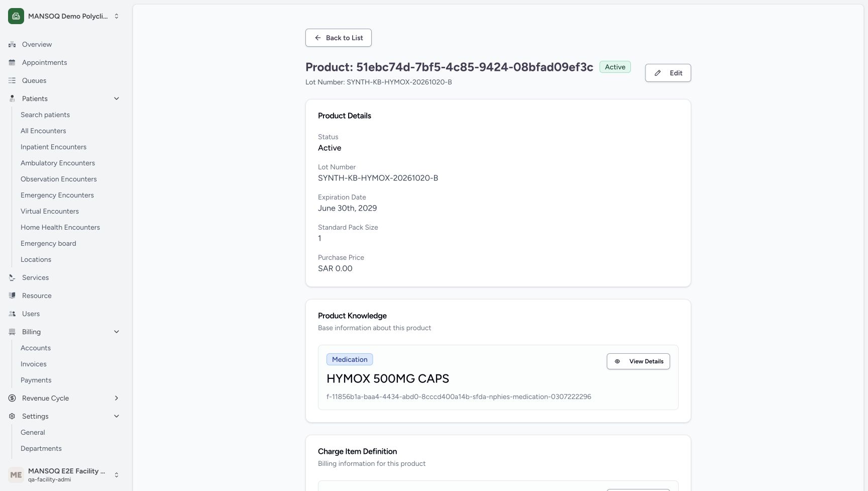Open the facility switcher dropdown arrows
Viewport: 868px width, 491px height.
click(117, 16)
